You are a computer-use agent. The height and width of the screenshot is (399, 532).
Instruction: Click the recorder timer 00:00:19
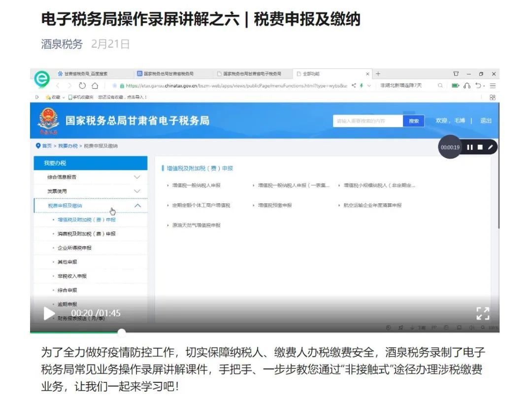coord(450,147)
